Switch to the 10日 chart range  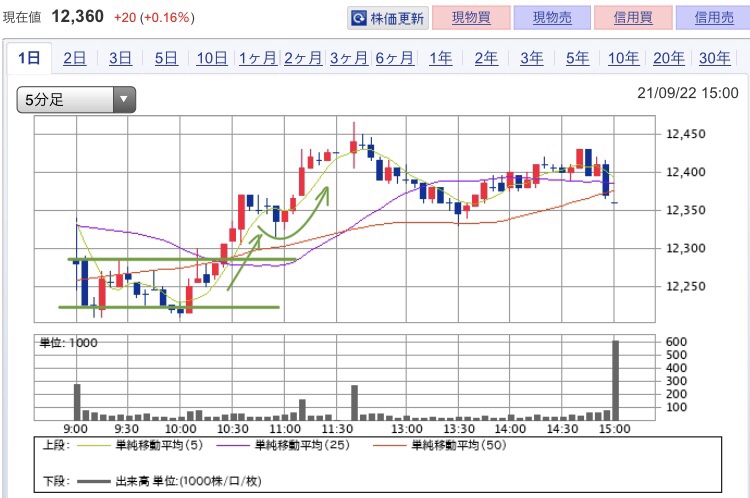212,58
